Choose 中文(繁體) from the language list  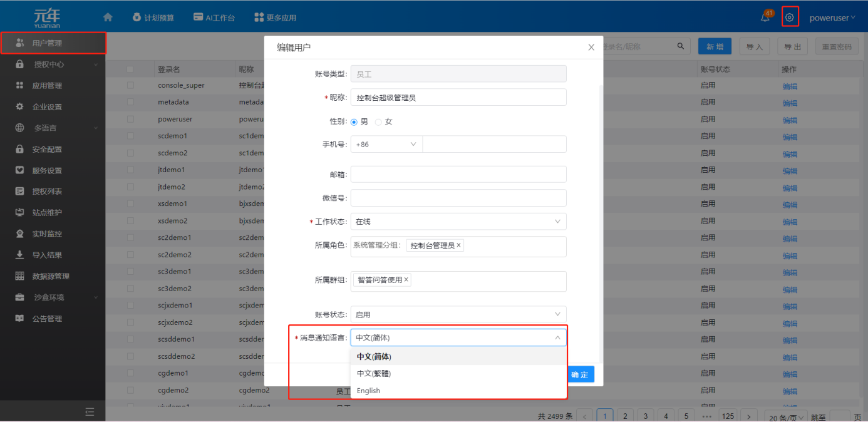pyautogui.click(x=374, y=374)
